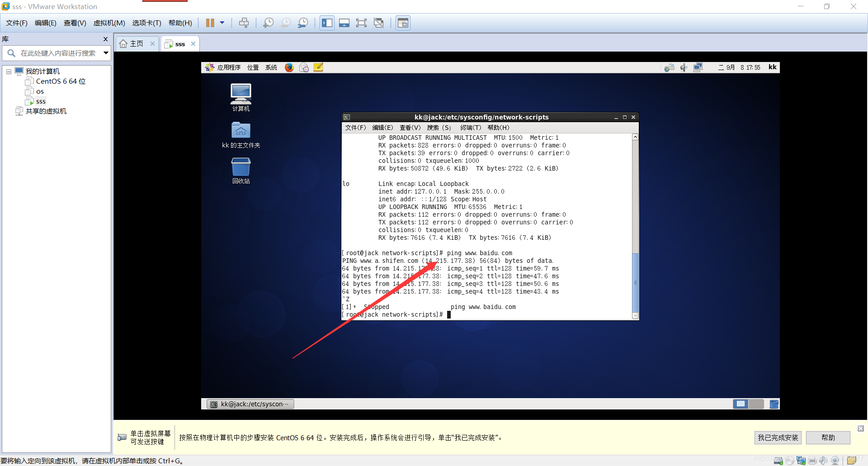Open the 位置 menu in CentOS panel

[x=253, y=67]
